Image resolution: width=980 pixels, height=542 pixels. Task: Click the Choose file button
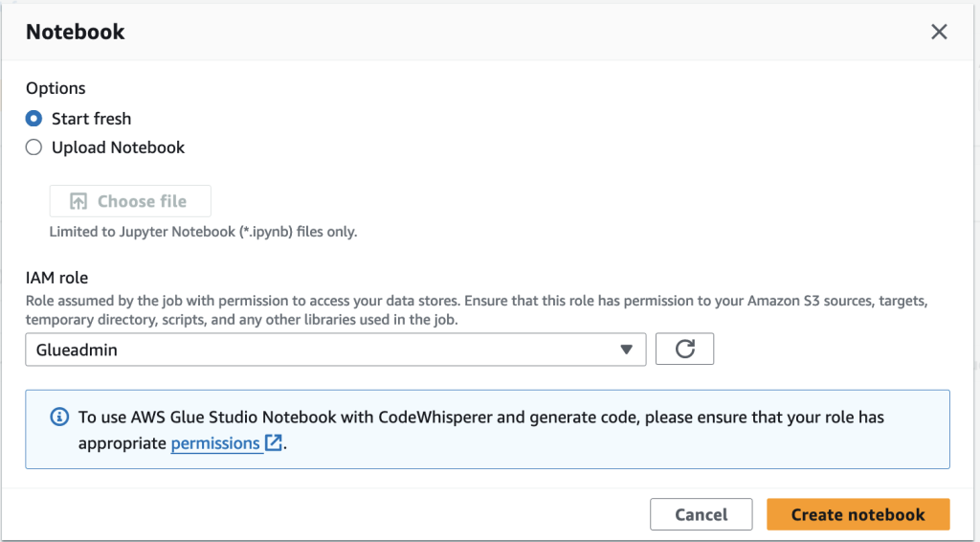pyautogui.click(x=130, y=201)
